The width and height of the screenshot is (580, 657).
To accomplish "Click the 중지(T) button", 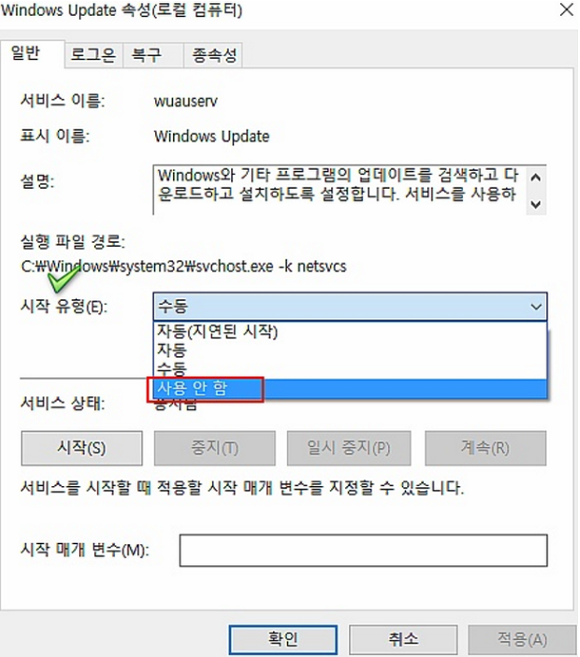I will pos(215,448).
